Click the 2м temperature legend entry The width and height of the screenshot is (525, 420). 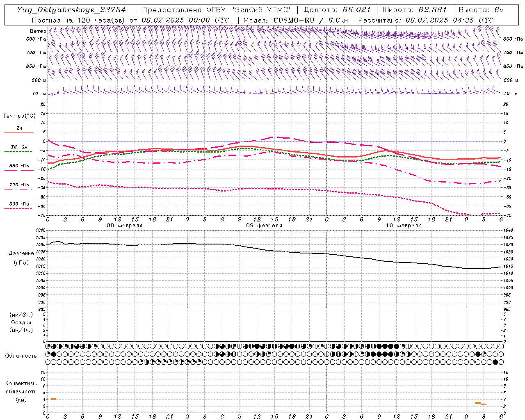pyautogui.click(x=19, y=128)
